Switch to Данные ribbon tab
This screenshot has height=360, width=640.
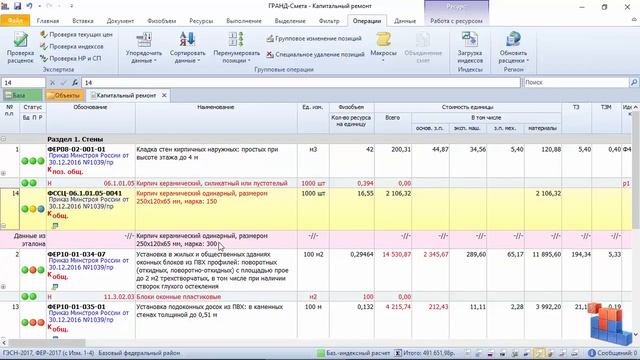pyautogui.click(x=405, y=21)
